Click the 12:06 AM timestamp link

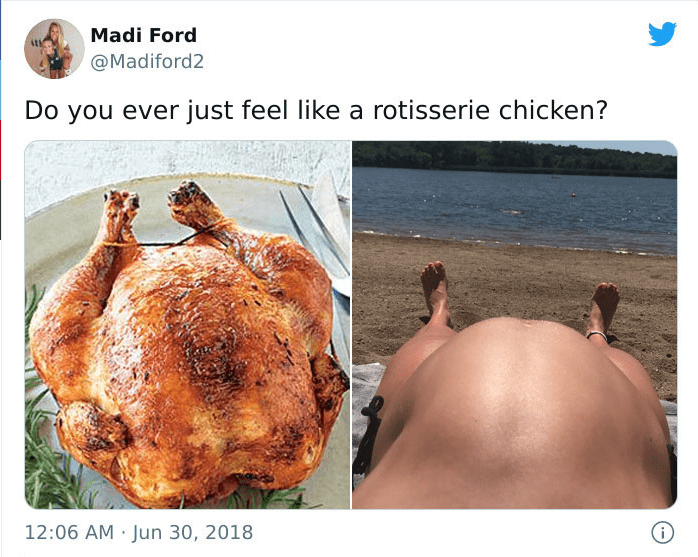point(69,533)
